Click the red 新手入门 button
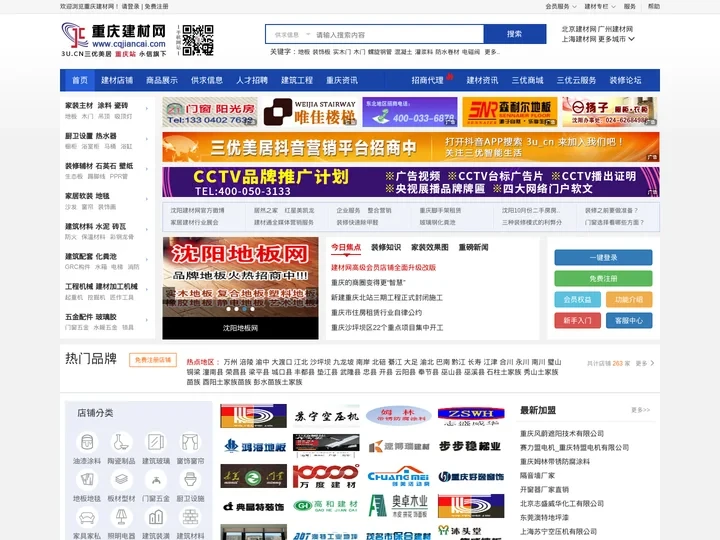720x540 pixels. 578,321
